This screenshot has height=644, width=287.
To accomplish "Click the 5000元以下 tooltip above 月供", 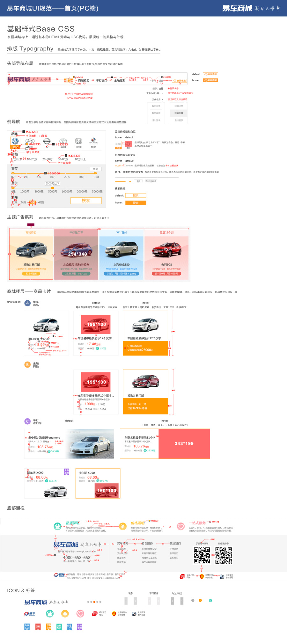I will pos(53,184).
